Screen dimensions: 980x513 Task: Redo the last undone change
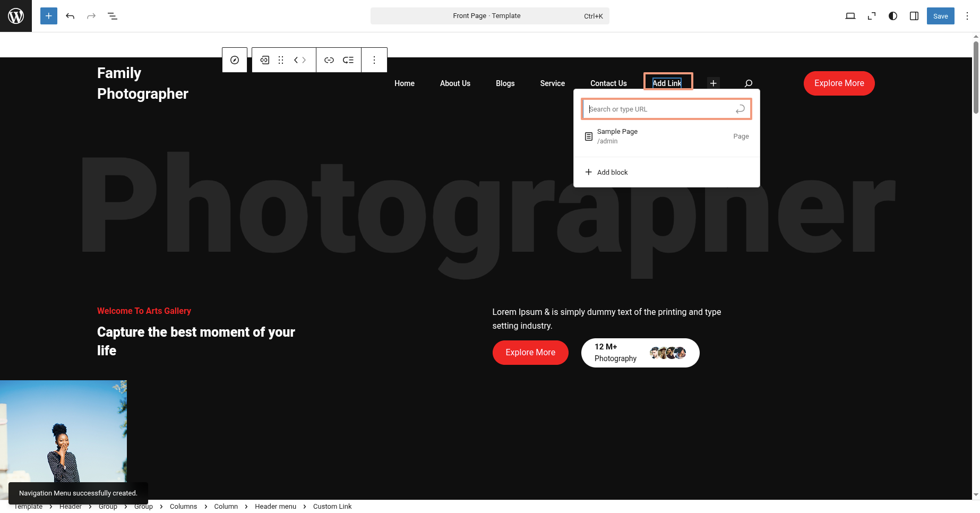91,16
